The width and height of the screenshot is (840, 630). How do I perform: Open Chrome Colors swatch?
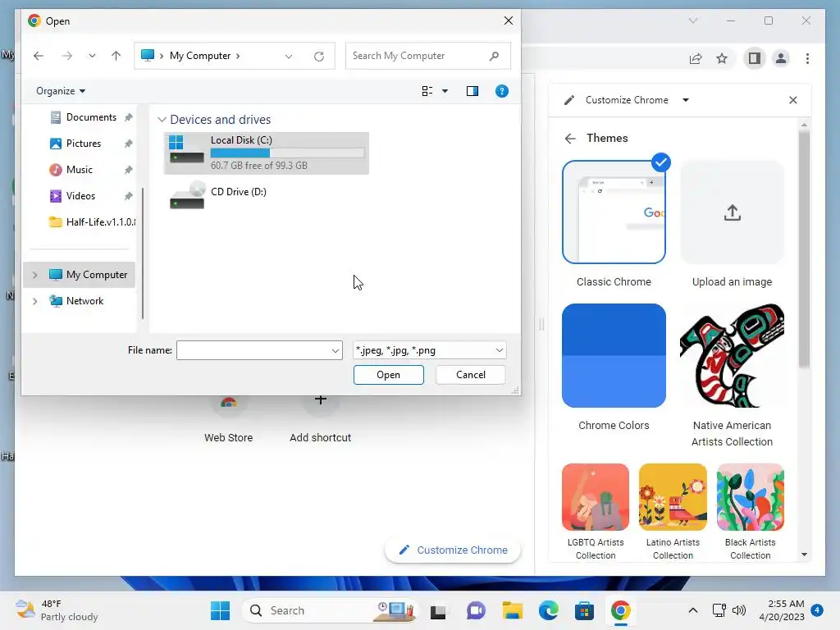614,356
